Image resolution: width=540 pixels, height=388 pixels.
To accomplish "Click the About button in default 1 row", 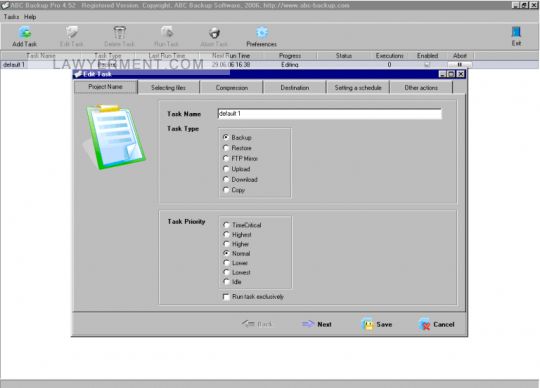I will click(x=460, y=65).
